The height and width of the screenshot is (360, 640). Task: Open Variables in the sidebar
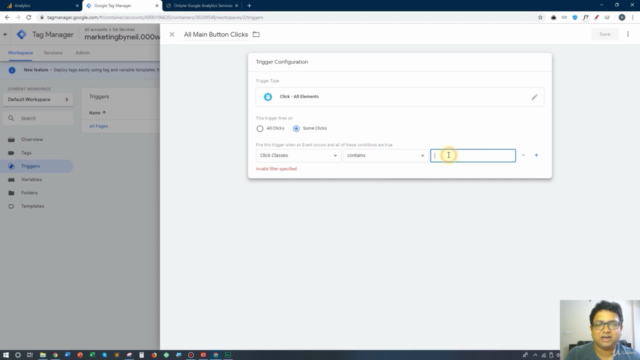[x=31, y=180]
